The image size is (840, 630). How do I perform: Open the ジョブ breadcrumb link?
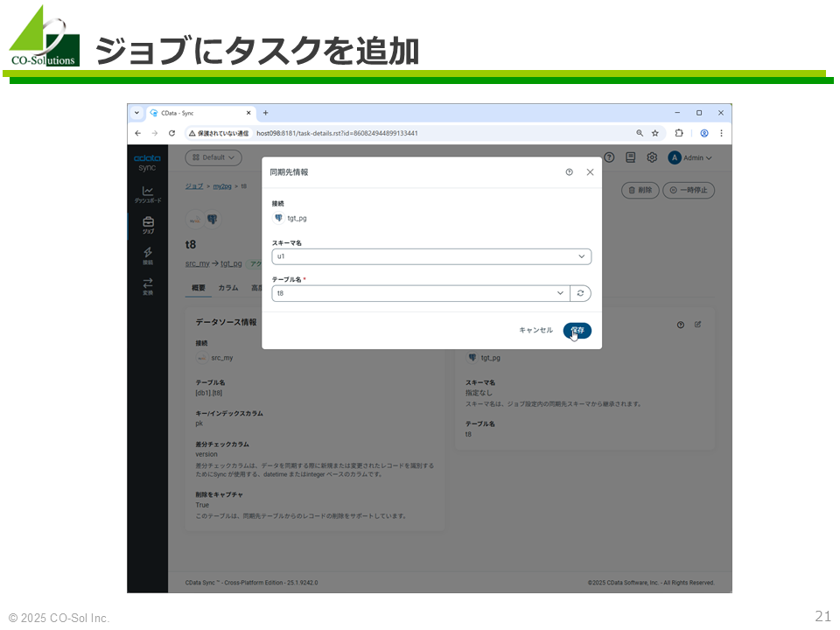point(194,186)
